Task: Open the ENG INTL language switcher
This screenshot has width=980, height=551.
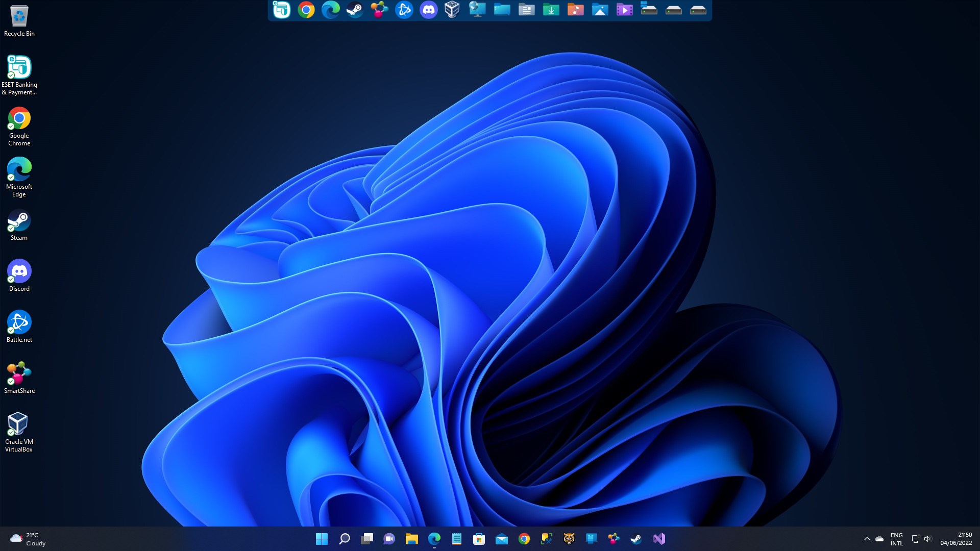Action: pyautogui.click(x=896, y=539)
